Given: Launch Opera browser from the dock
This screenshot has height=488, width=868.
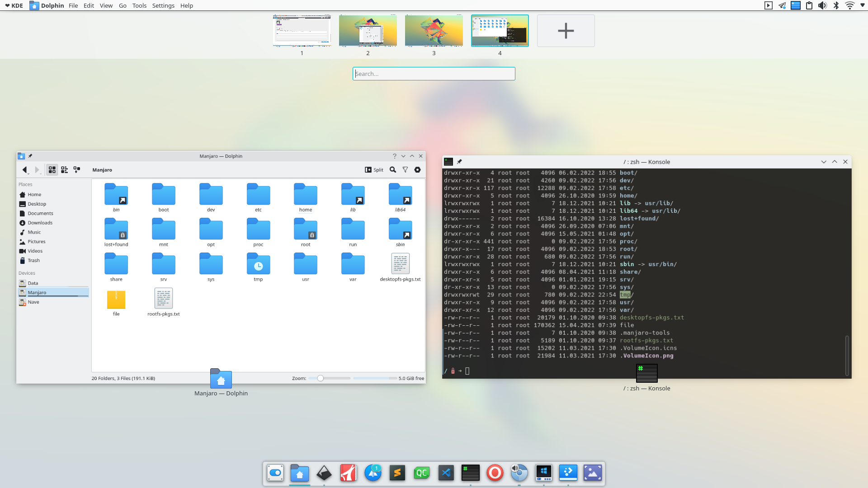Looking at the screenshot, I should [495, 473].
